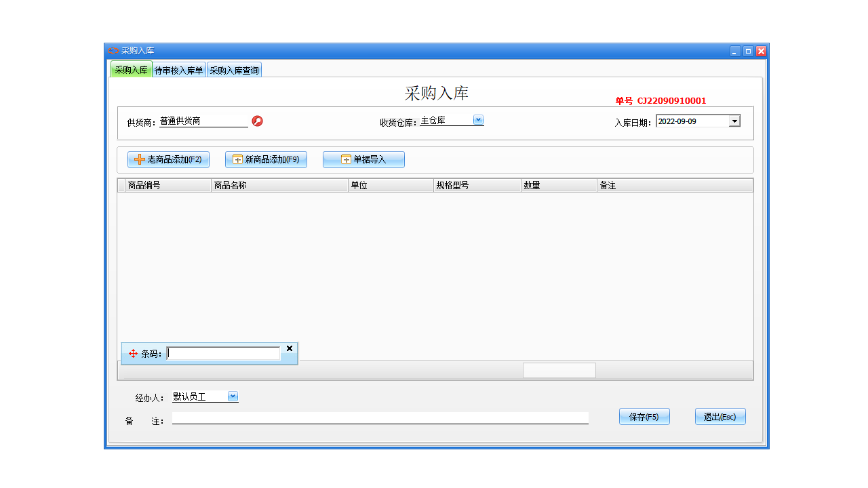Switch to the 待审核入库单 tab
Screen dimensions: 868x488
tap(180, 68)
